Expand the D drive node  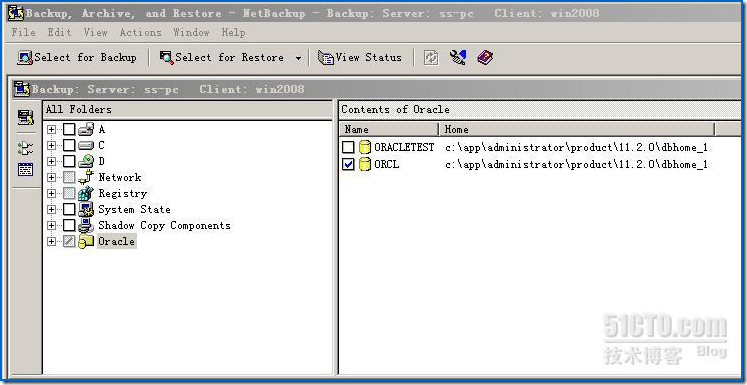coord(51,162)
